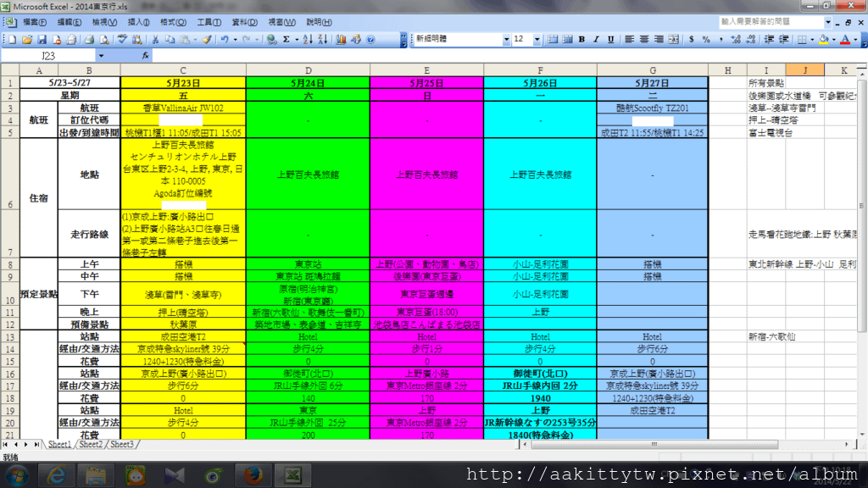
Task: Increase the cell indent
Action: [784, 39]
